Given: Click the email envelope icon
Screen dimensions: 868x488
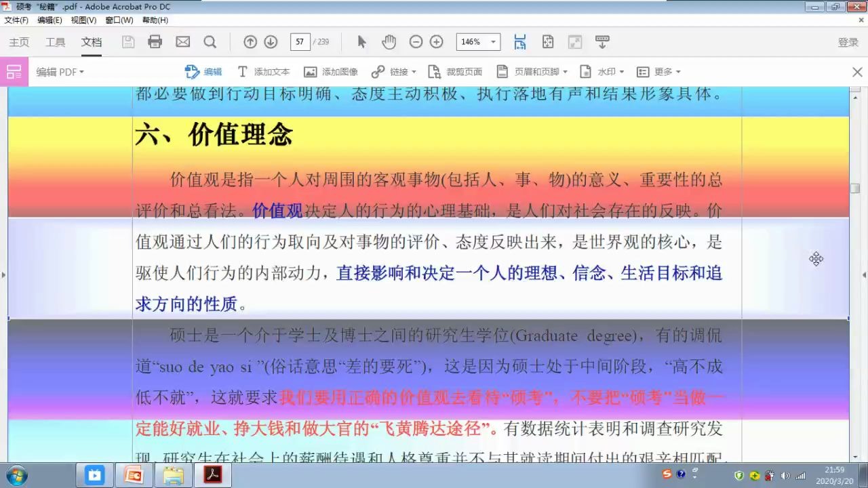Looking at the screenshot, I should point(182,41).
